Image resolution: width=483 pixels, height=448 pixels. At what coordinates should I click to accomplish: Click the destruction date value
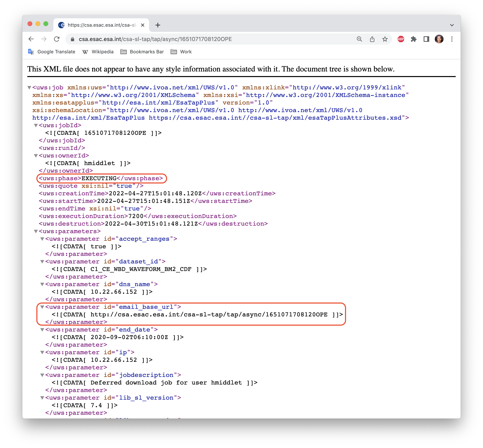point(151,224)
